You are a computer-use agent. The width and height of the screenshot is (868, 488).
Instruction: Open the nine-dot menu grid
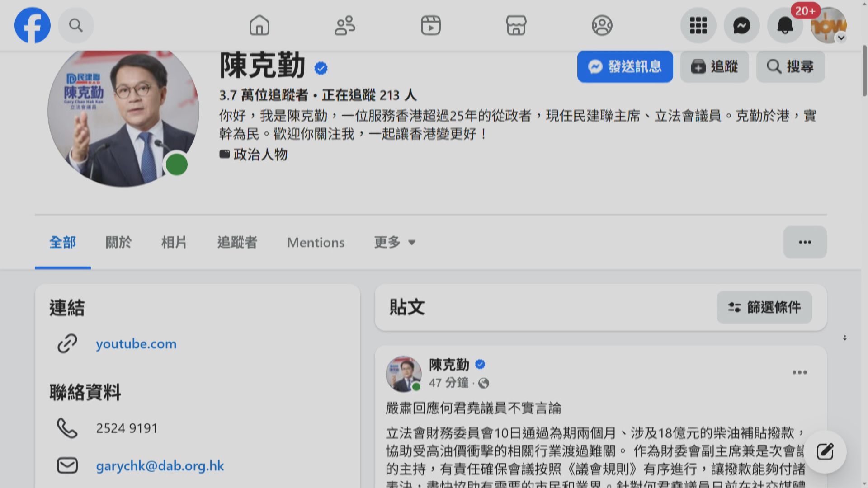coord(698,25)
